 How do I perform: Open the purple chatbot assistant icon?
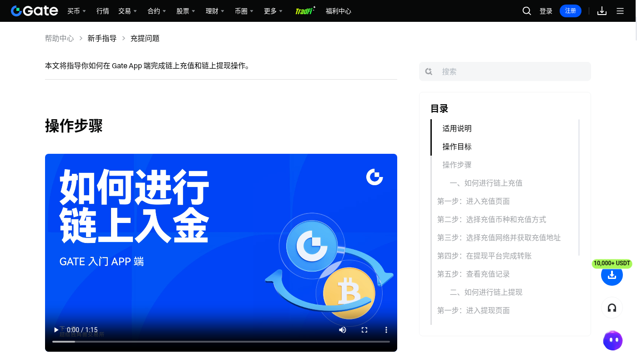pyautogui.click(x=613, y=340)
